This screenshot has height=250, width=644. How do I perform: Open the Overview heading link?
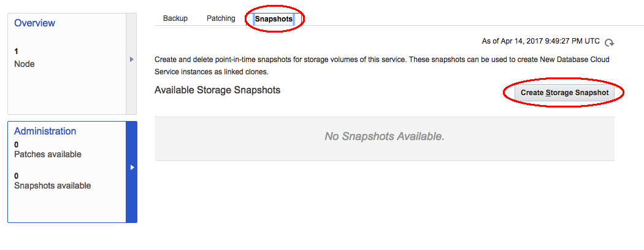(34, 23)
